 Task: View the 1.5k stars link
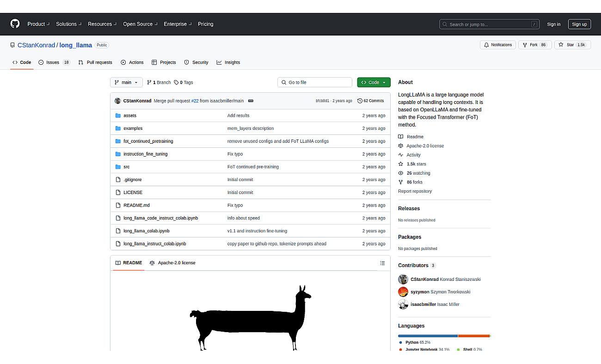click(412, 164)
